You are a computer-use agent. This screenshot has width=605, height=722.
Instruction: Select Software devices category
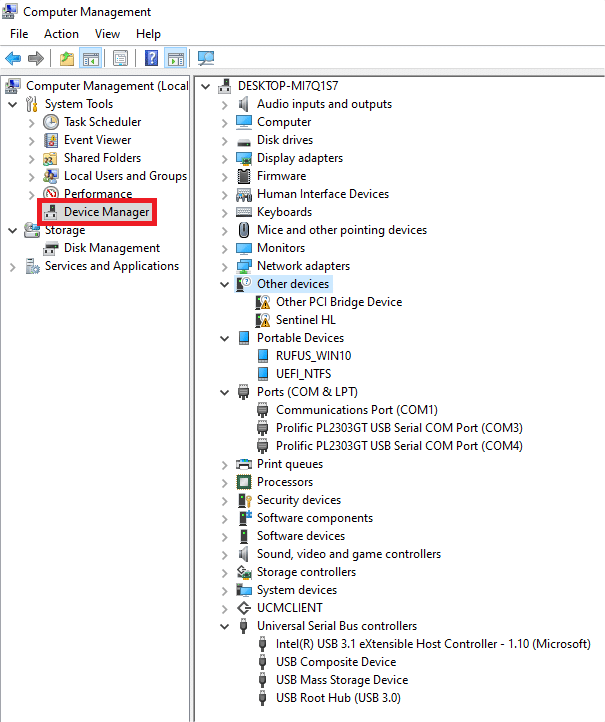(301, 536)
